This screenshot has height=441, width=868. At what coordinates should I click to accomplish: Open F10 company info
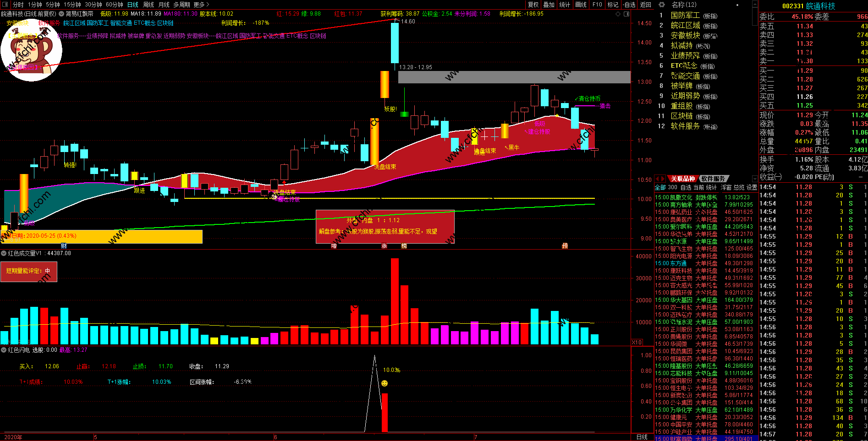coord(597,5)
